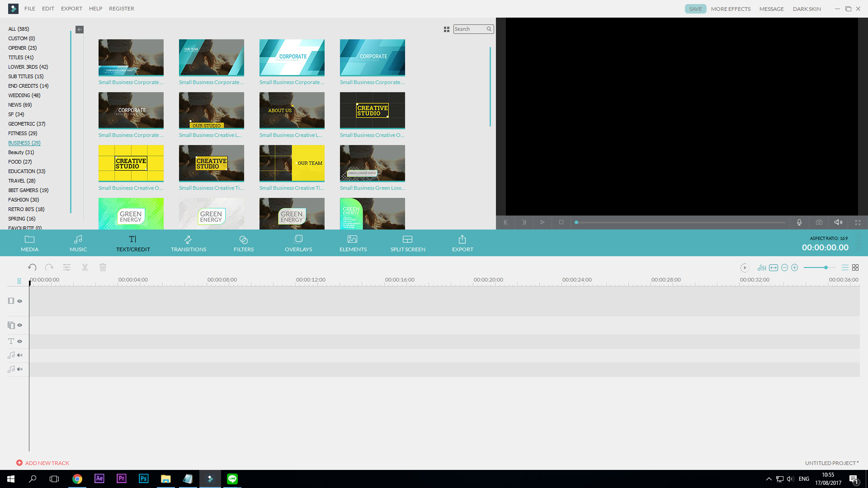Switch thumbnail grid view size
Image resolution: width=868 pixels, height=488 pixels.
(447, 29)
